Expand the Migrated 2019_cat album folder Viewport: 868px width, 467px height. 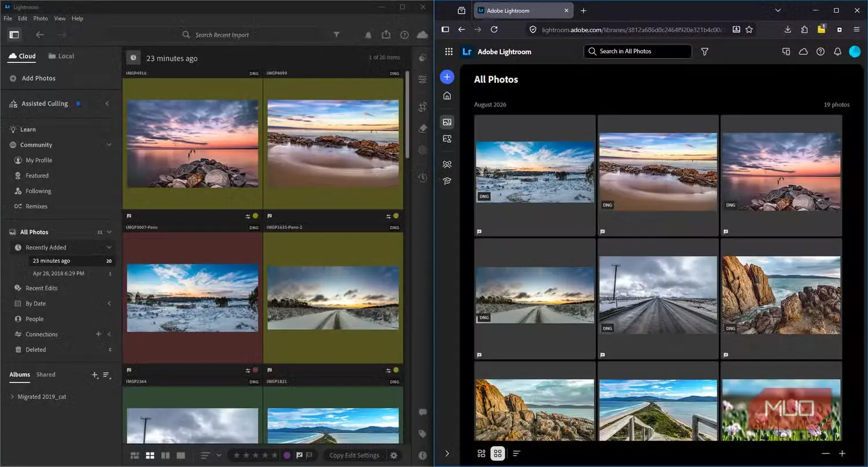point(12,397)
